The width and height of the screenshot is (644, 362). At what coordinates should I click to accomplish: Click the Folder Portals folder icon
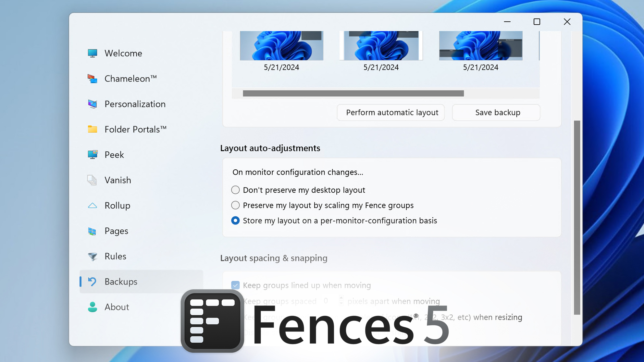pyautogui.click(x=93, y=129)
